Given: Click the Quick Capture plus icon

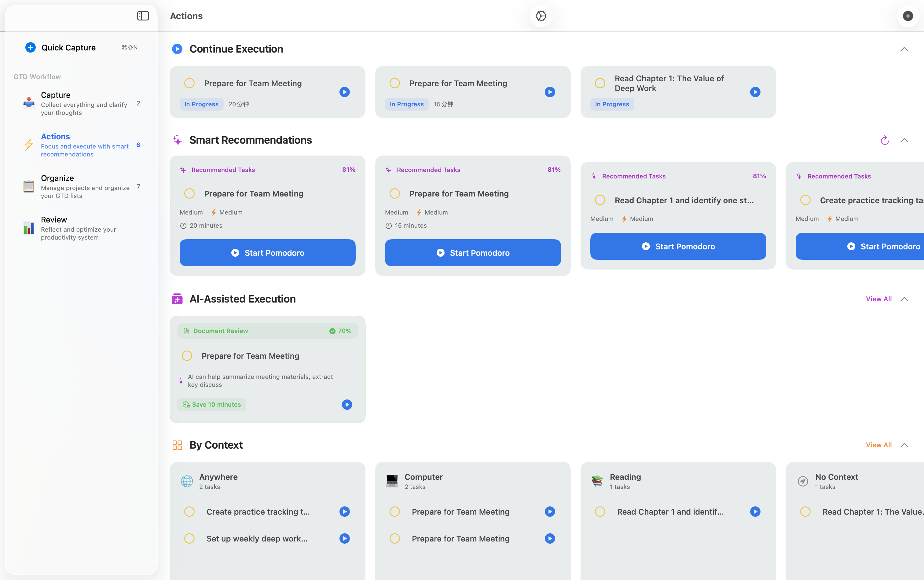Looking at the screenshot, I should pos(31,47).
